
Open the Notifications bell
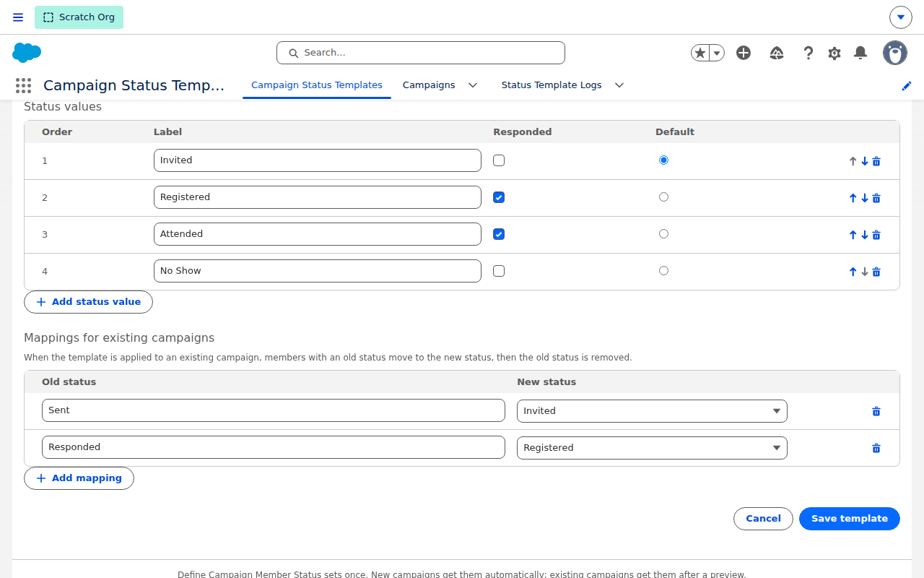coord(860,53)
